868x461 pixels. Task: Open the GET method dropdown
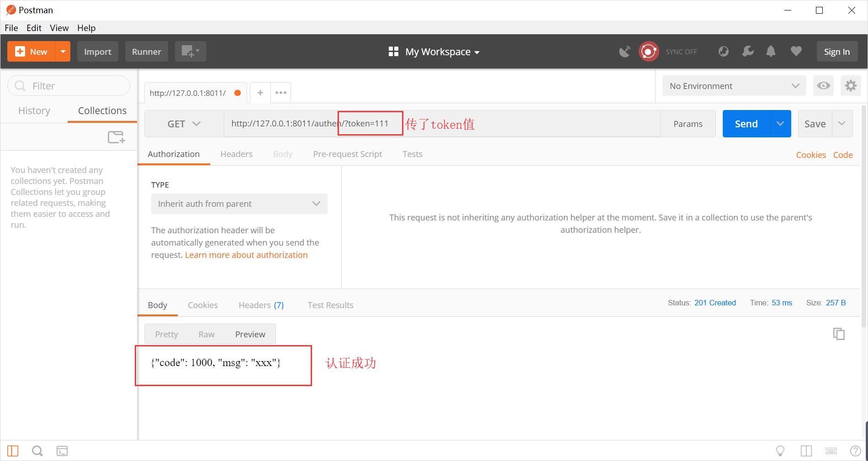point(184,124)
